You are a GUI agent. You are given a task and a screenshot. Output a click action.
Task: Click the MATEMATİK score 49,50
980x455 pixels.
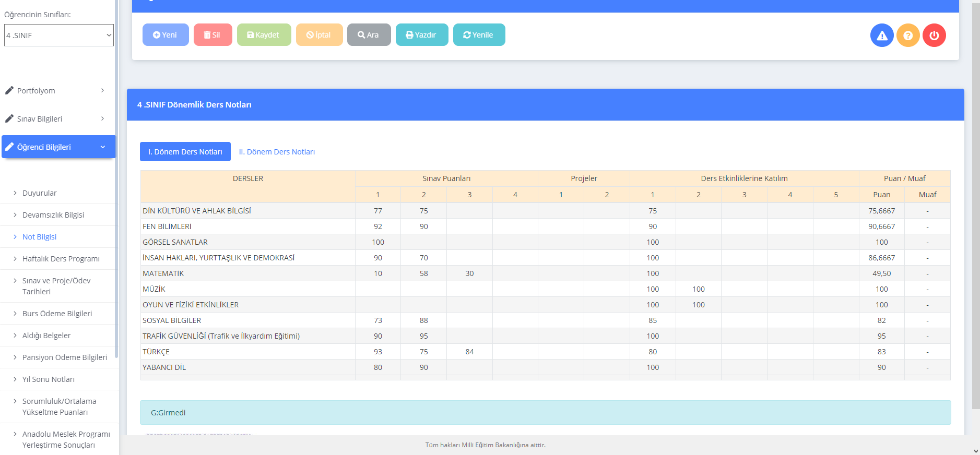pos(881,273)
